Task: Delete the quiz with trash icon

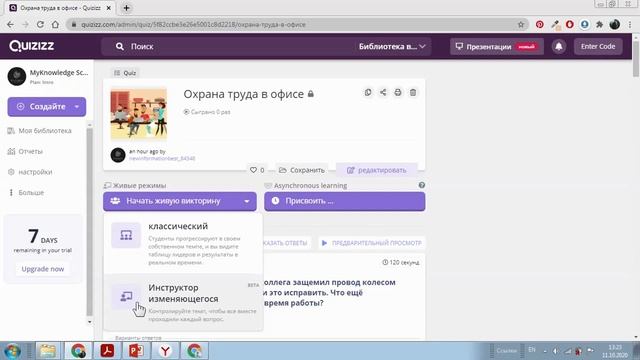Action: point(413,93)
